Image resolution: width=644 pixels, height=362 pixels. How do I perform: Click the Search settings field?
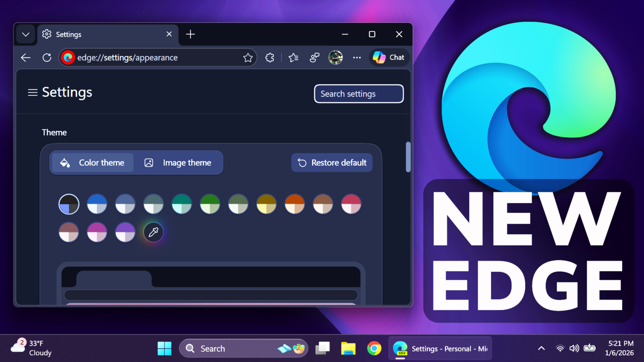(x=358, y=93)
